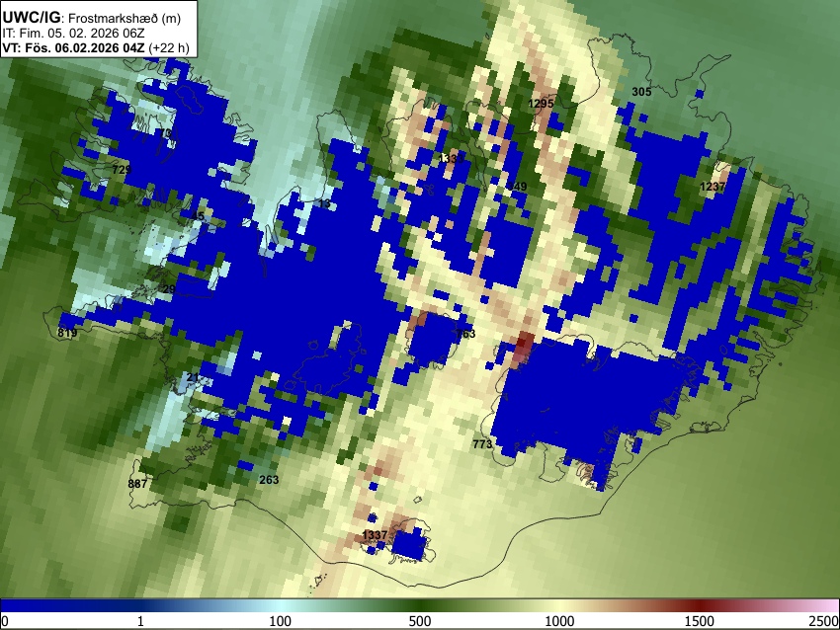Click the 1500 label on the color scale
The height and width of the screenshot is (630, 840).
[700, 621]
